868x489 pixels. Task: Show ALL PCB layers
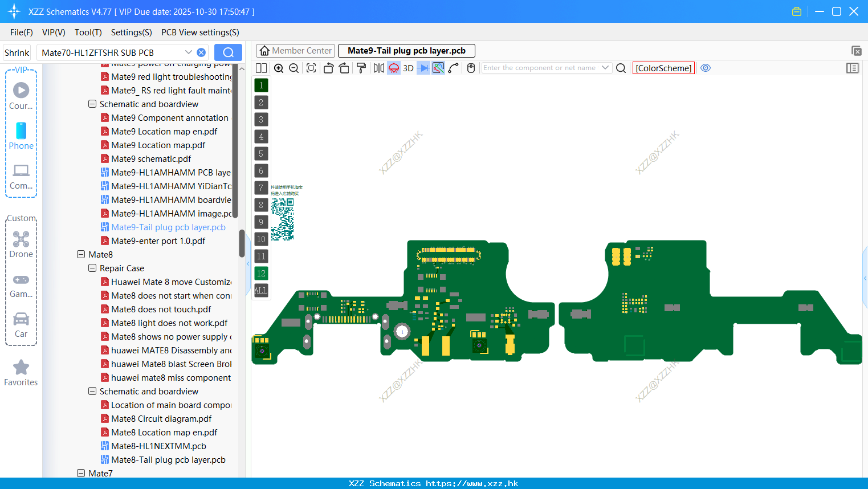click(261, 291)
